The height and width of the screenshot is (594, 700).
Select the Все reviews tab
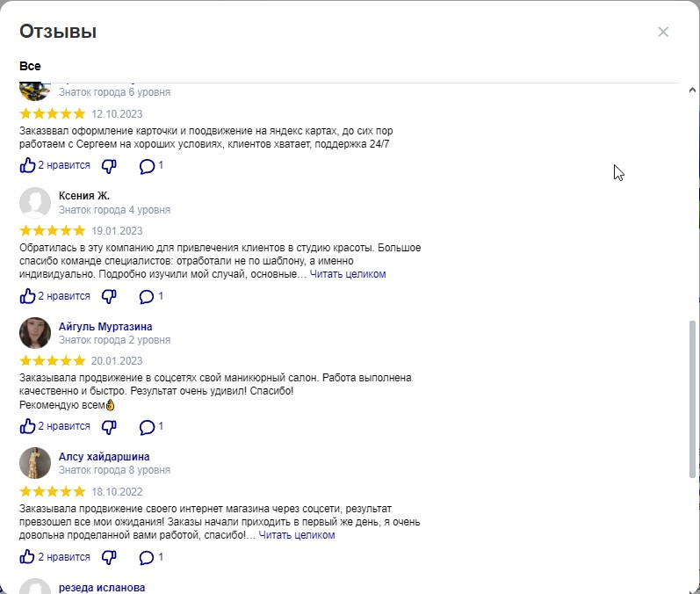point(30,67)
